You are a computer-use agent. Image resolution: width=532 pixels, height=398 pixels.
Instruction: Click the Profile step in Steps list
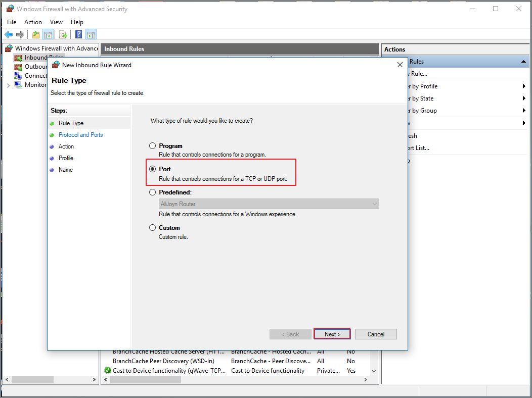(x=66, y=158)
